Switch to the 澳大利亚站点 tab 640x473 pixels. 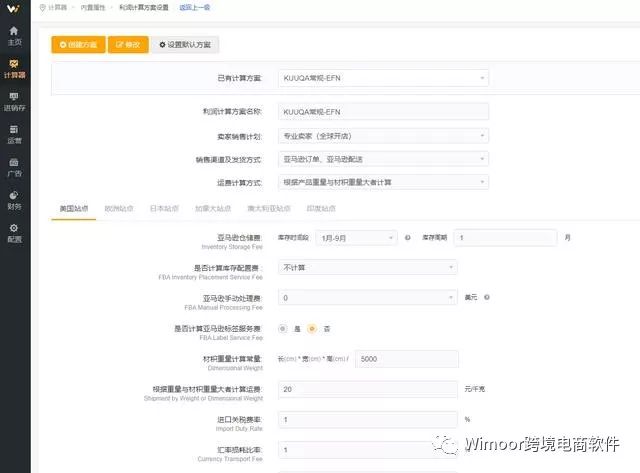[269, 209]
